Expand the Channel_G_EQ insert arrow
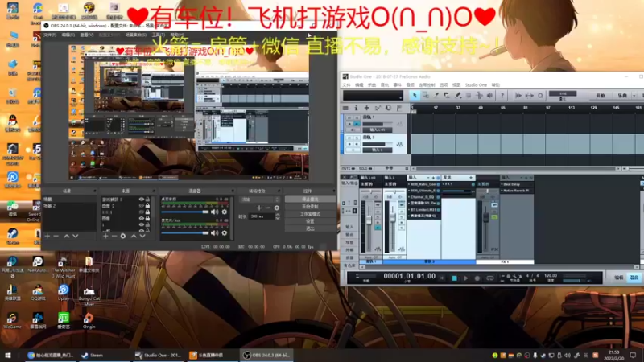 pos(409,197)
